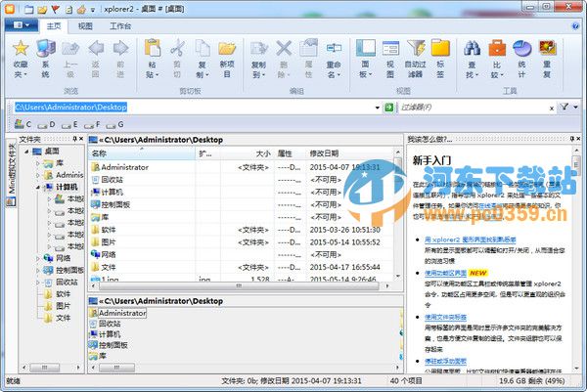The height and width of the screenshot is (392, 587).
Task: Select 图片 row dated 2015-05-14 10:55:52
Action: click(x=242, y=242)
